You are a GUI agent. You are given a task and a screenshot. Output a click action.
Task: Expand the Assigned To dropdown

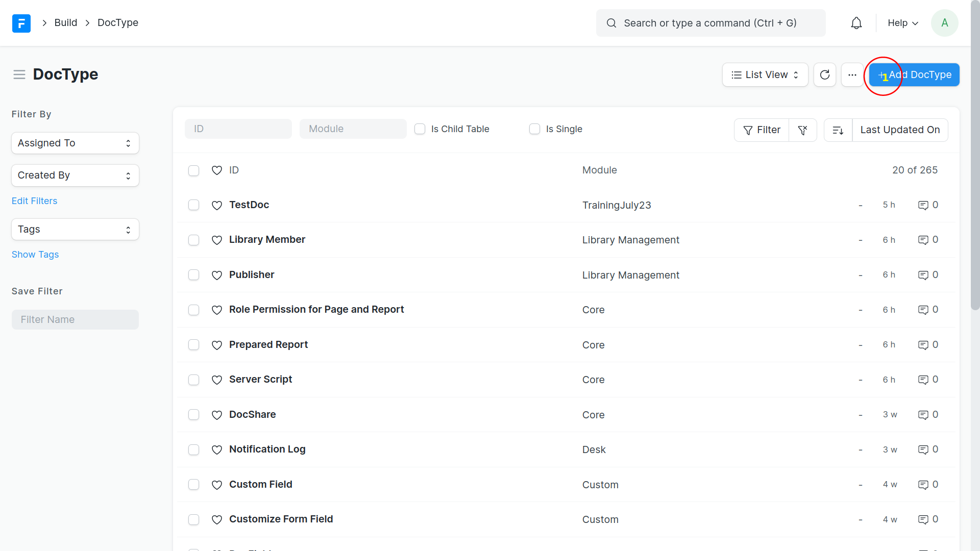pyautogui.click(x=75, y=143)
